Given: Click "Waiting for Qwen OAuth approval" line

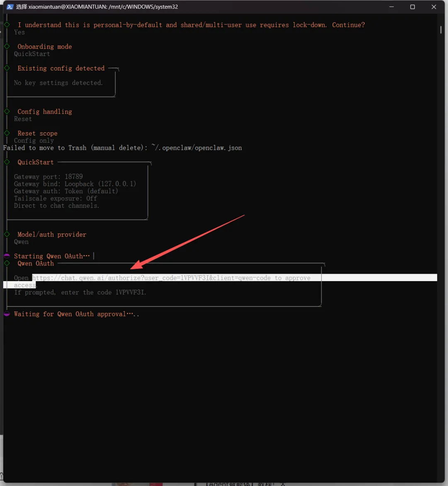Looking at the screenshot, I should 76,314.
